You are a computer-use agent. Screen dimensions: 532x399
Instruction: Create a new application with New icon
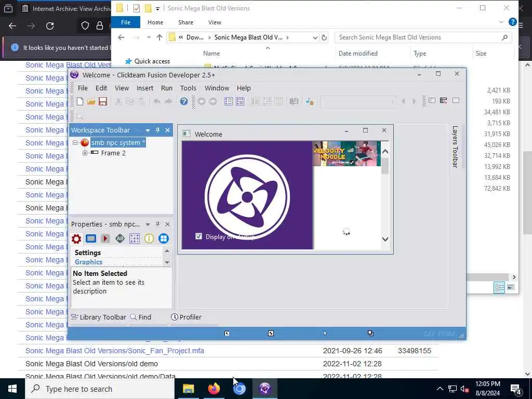80,101
